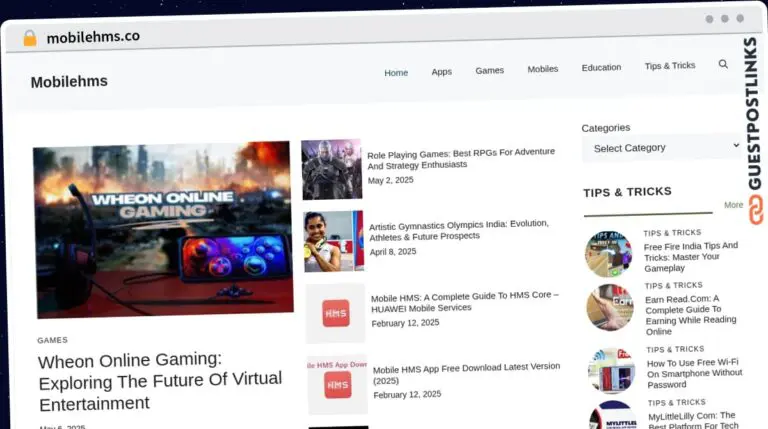The width and height of the screenshot is (768, 429).
Task: Select the Games navigation item
Action: pyautogui.click(x=489, y=71)
